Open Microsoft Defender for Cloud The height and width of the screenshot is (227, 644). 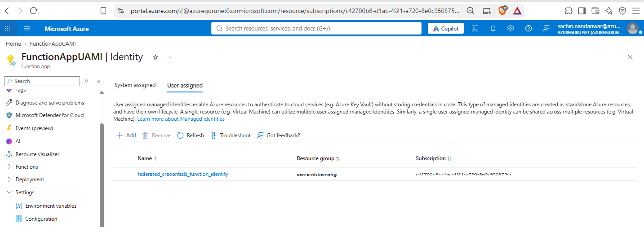tap(49, 115)
